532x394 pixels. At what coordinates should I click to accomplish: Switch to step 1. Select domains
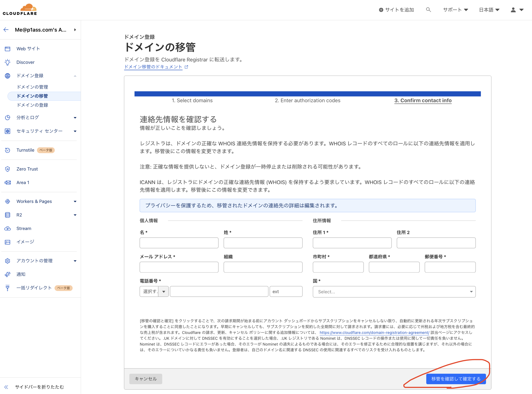tap(192, 100)
